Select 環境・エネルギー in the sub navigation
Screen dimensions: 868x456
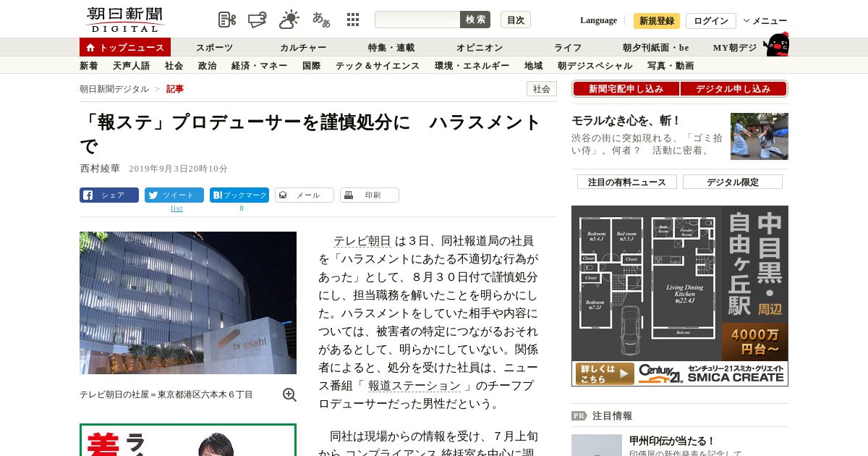coord(472,66)
